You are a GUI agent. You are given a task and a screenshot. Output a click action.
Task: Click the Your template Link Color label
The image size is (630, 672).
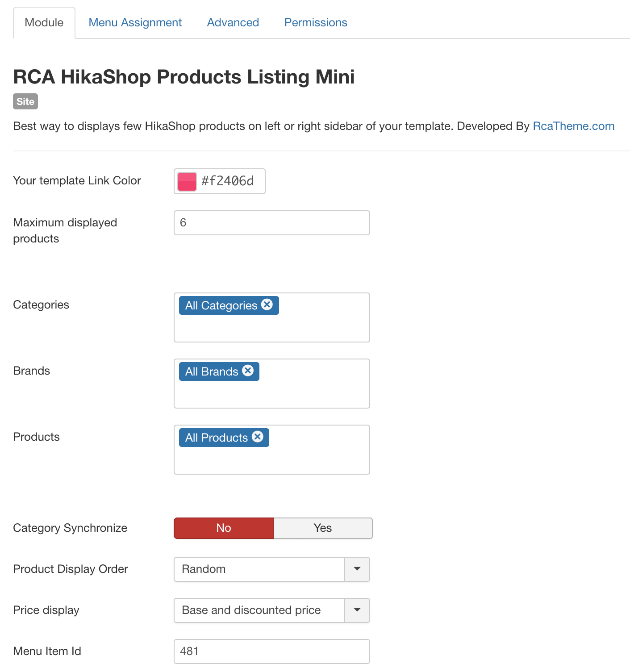click(x=77, y=181)
